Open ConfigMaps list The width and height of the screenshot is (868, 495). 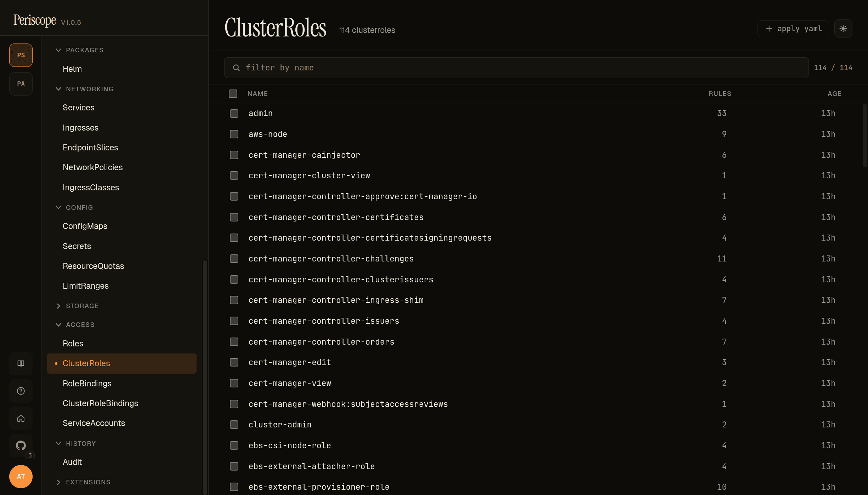pyautogui.click(x=122, y=226)
